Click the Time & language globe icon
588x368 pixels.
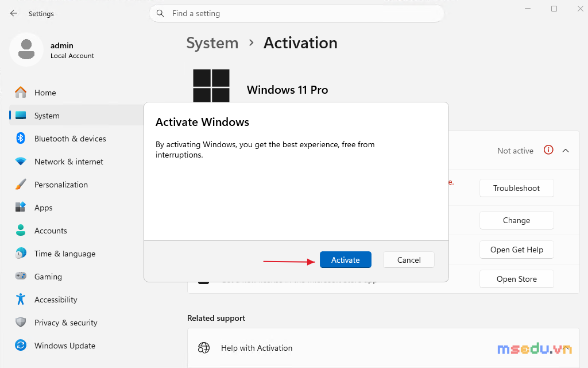(x=21, y=254)
